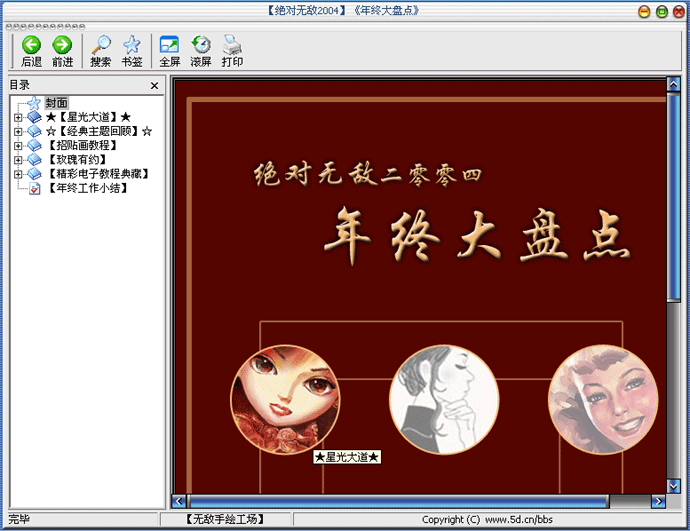The image size is (690, 531).
Task: Click the green Forward arrow (前进)
Action: click(x=62, y=45)
